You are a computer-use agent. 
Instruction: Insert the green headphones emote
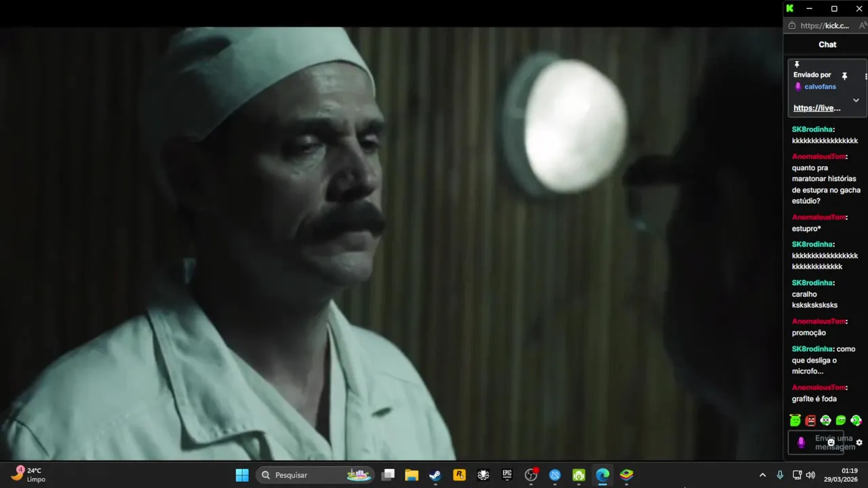click(x=825, y=421)
